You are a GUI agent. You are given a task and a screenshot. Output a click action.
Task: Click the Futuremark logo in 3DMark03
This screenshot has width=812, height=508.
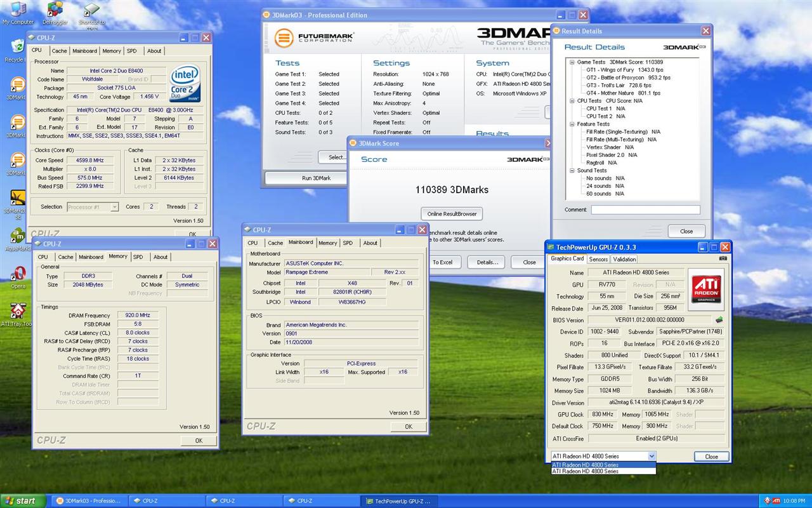click(x=314, y=37)
